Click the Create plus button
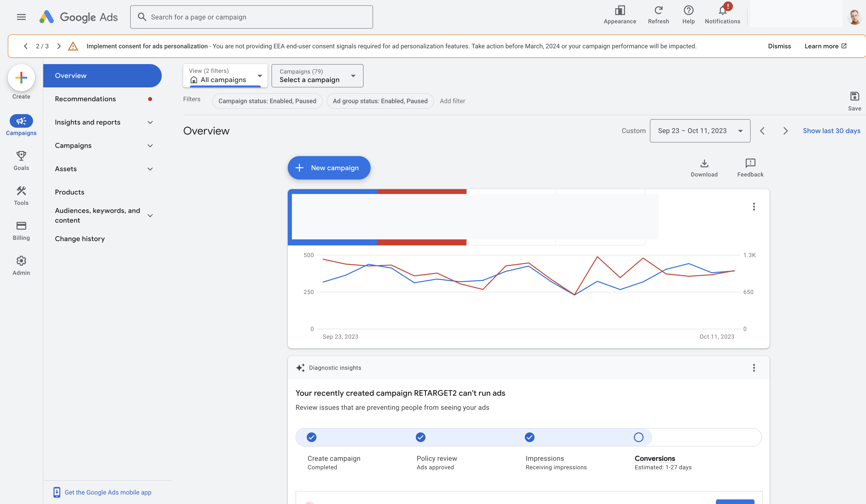Viewport: 866px width, 504px height. [x=21, y=78]
